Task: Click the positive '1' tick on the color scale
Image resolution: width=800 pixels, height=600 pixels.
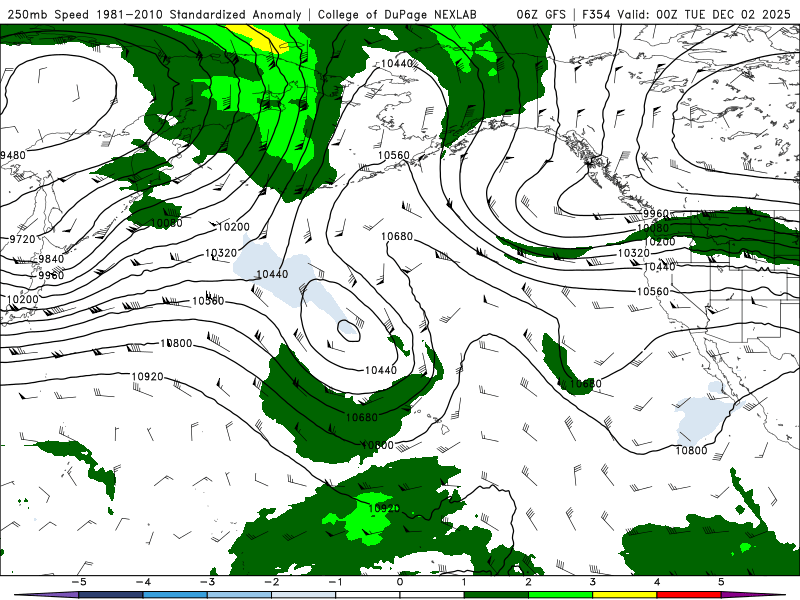Action: 464,582
